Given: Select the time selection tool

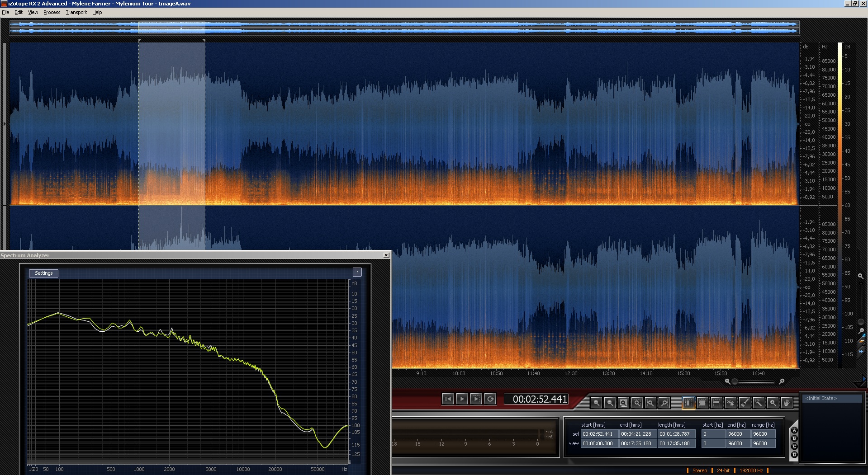Looking at the screenshot, I should [x=688, y=403].
